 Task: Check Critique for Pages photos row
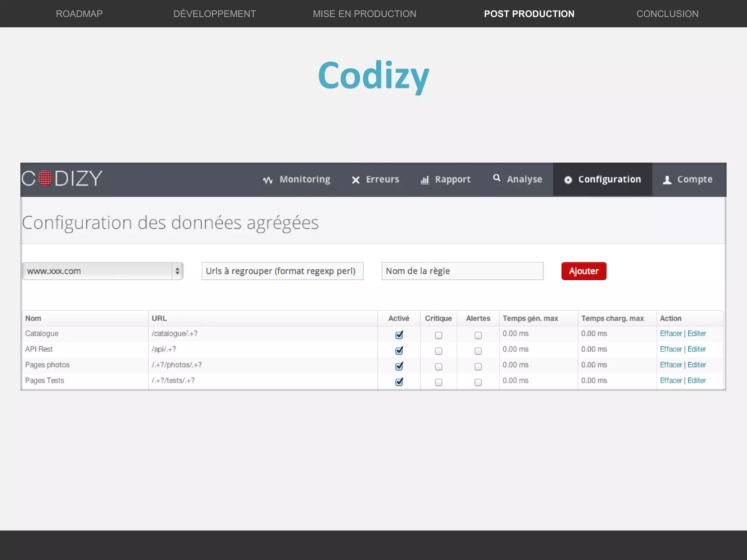coord(438,367)
